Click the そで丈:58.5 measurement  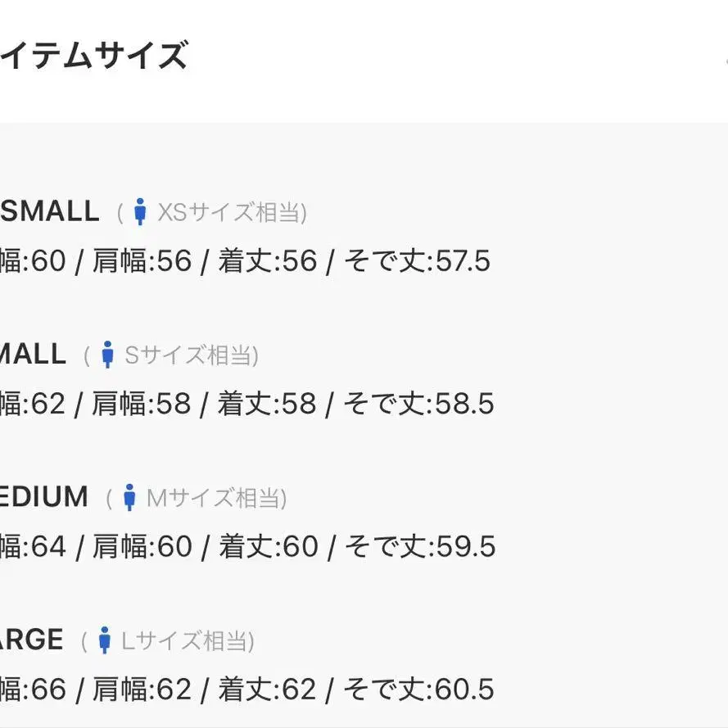click(x=418, y=404)
